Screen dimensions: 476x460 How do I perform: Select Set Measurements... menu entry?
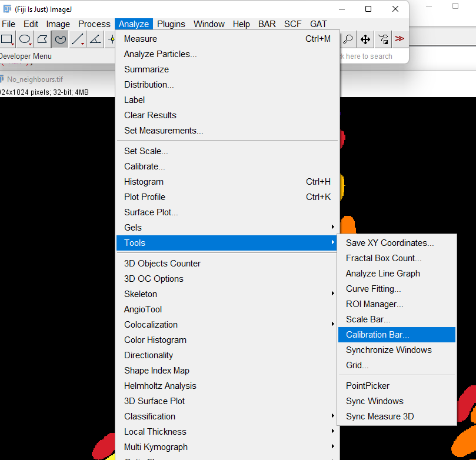(164, 131)
